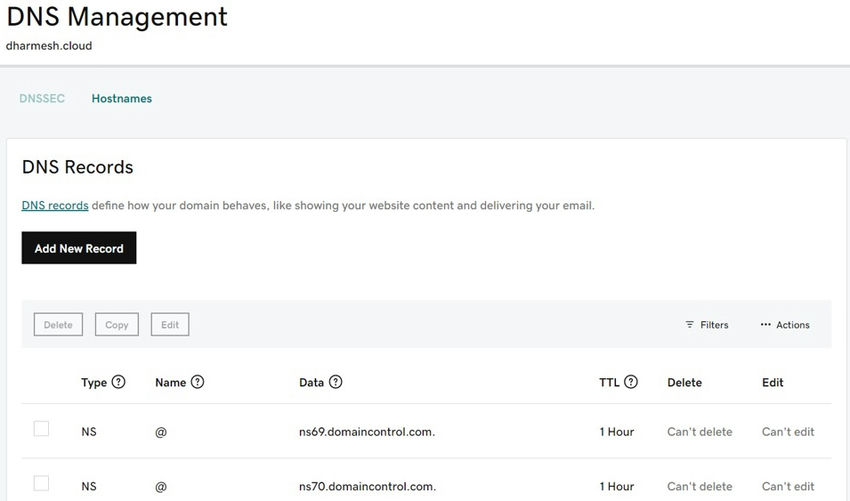Switch to the Hostnames tab

[x=122, y=99]
